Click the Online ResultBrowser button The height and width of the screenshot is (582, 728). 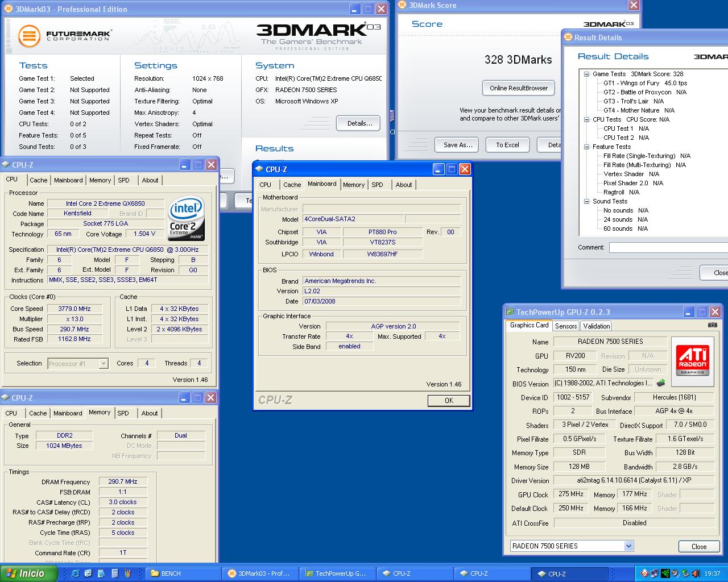click(x=519, y=88)
